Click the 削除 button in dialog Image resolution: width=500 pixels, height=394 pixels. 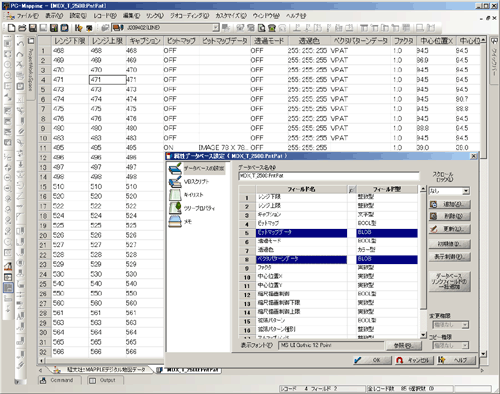tap(450, 217)
